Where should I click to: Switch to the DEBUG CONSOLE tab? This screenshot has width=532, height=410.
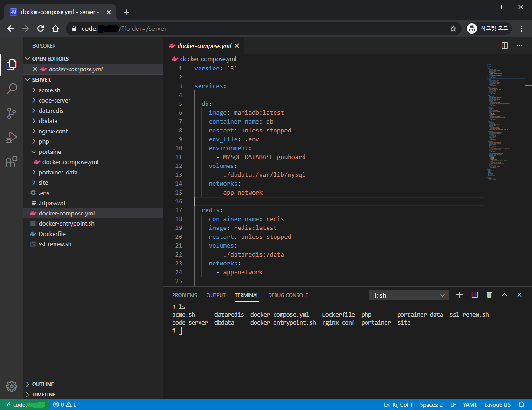click(288, 295)
